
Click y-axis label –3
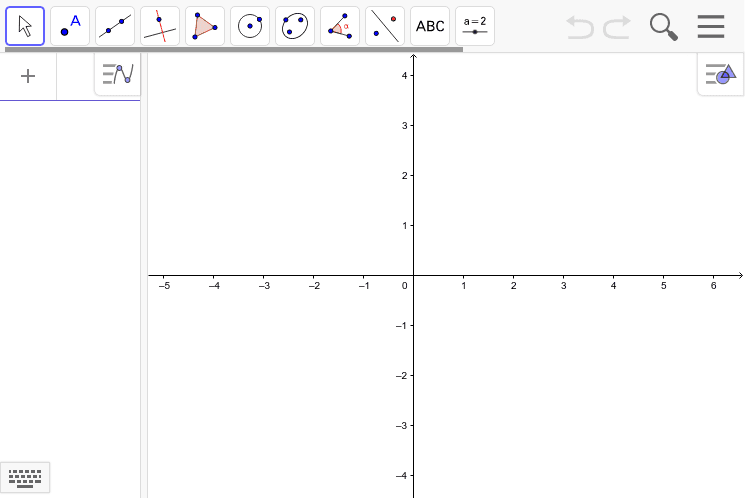[401, 425]
